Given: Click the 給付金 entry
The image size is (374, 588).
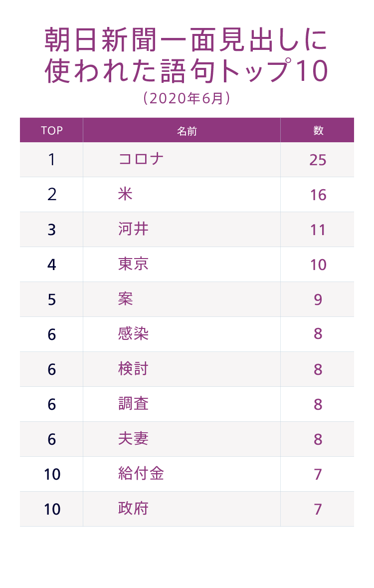Looking at the screenshot, I should [x=141, y=474].
